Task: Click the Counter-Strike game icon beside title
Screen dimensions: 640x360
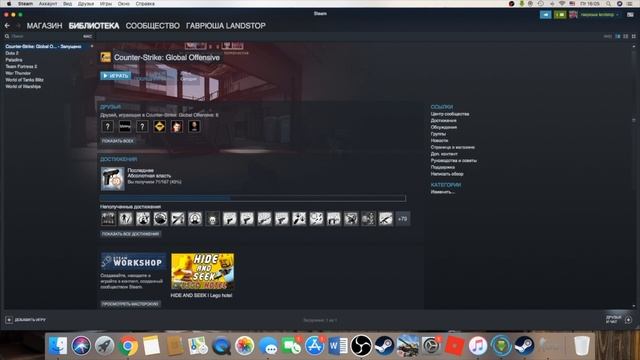Action: (105, 57)
